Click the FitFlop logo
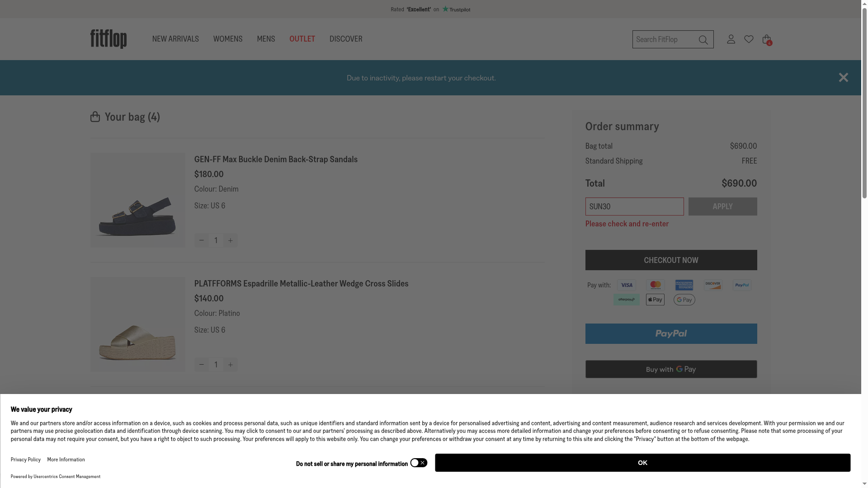Viewport: 868px width, 488px height. (x=108, y=39)
